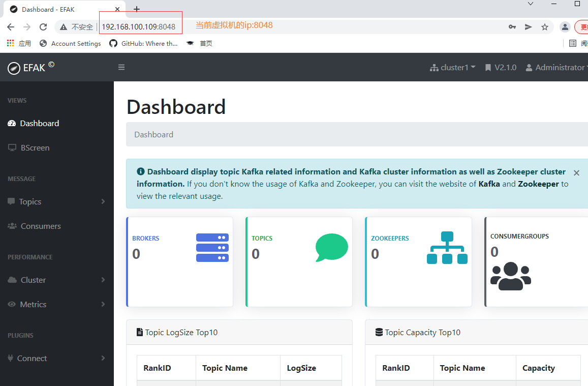
Task: Click the Zookeepers network tree icon
Action: [447, 248]
